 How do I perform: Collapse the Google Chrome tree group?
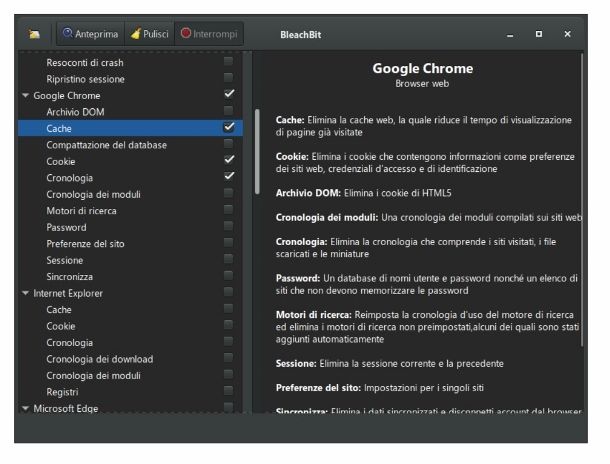26,95
